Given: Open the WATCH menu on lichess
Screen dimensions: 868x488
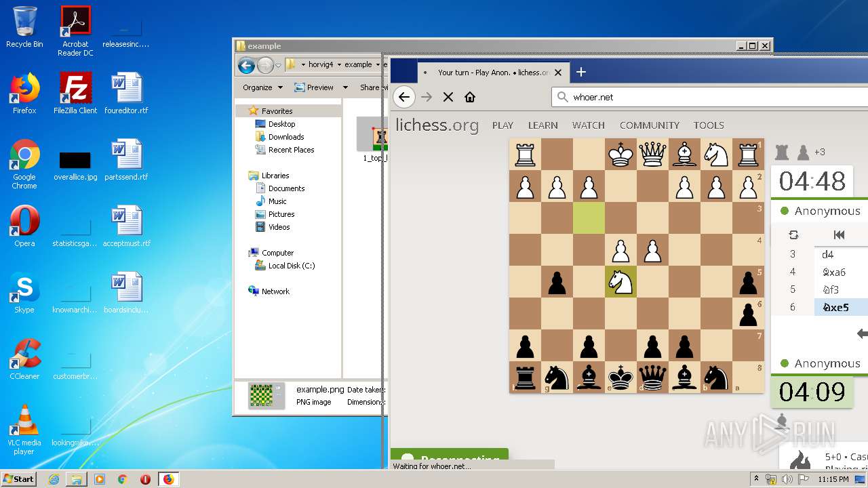Looking at the screenshot, I should pyautogui.click(x=589, y=125).
